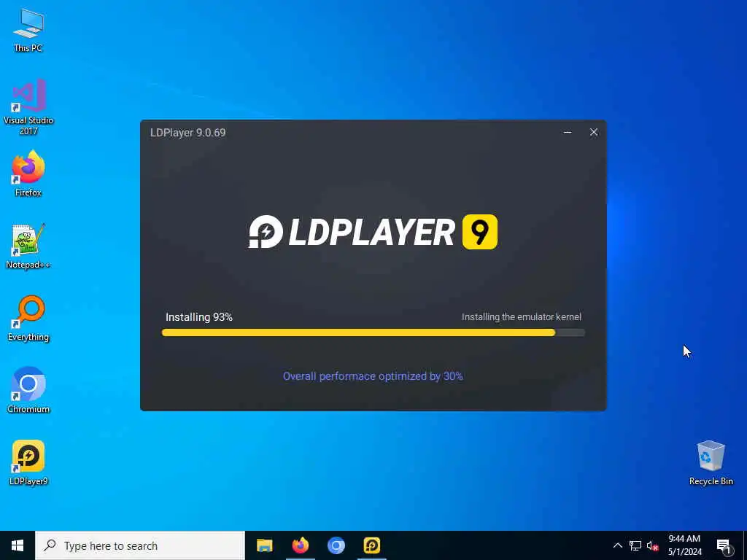The height and width of the screenshot is (560, 747).
Task: Select LDPlayer installer taskbar icon
Action: (x=371, y=545)
